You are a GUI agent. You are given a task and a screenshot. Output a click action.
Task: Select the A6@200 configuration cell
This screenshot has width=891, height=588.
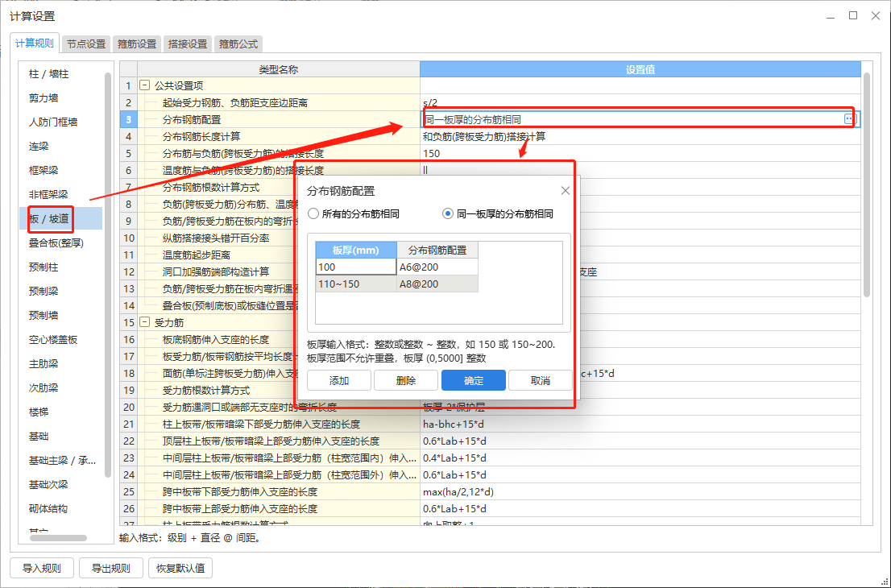coord(437,267)
